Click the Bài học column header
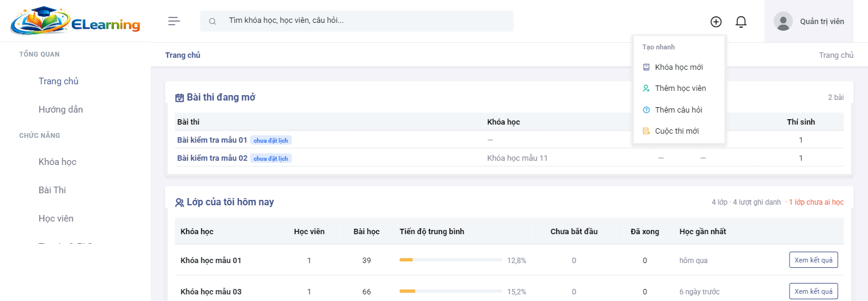This screenshot has width=868, height=301. tap(366, 232)
